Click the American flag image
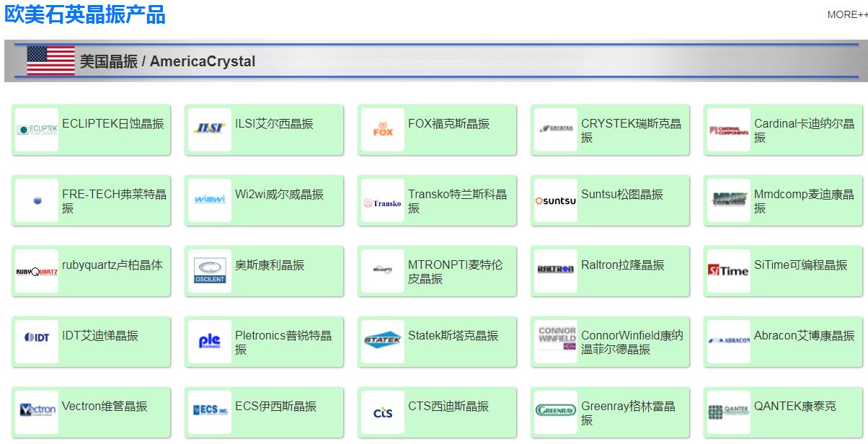The image size is (868, 444). tap(50, 61)
